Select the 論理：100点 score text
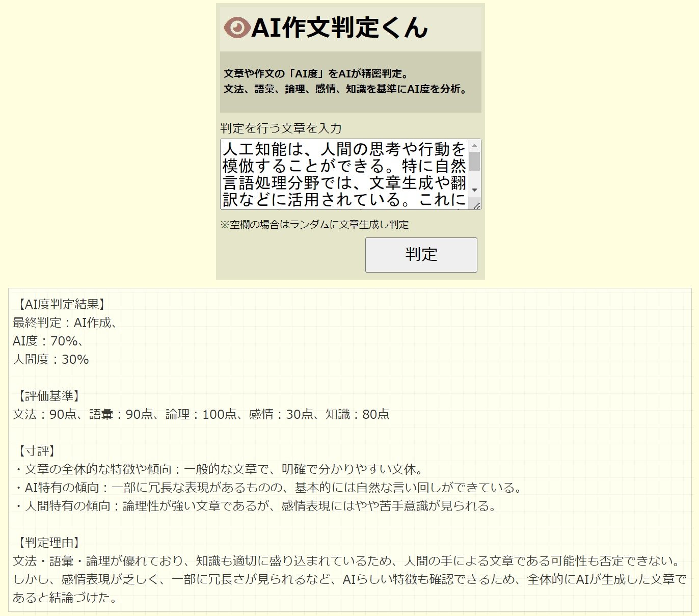 coord(201,414)
